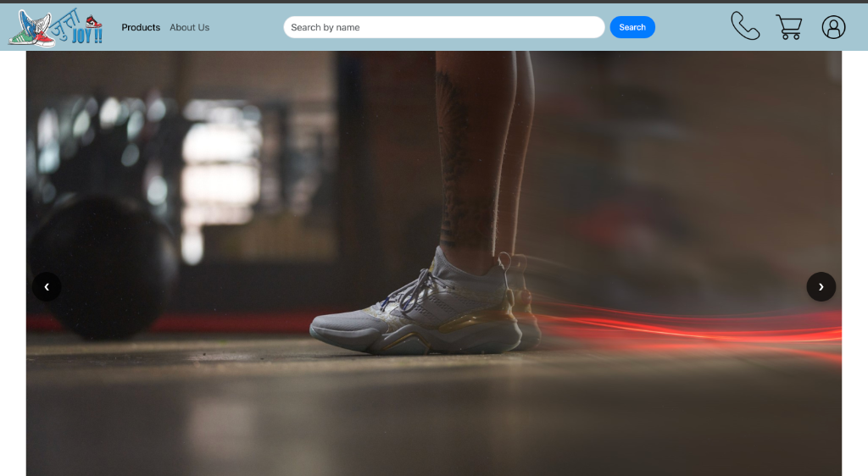The image size is (868, 476).
Task: Navigate to About Us page
Action: [189, 27]
